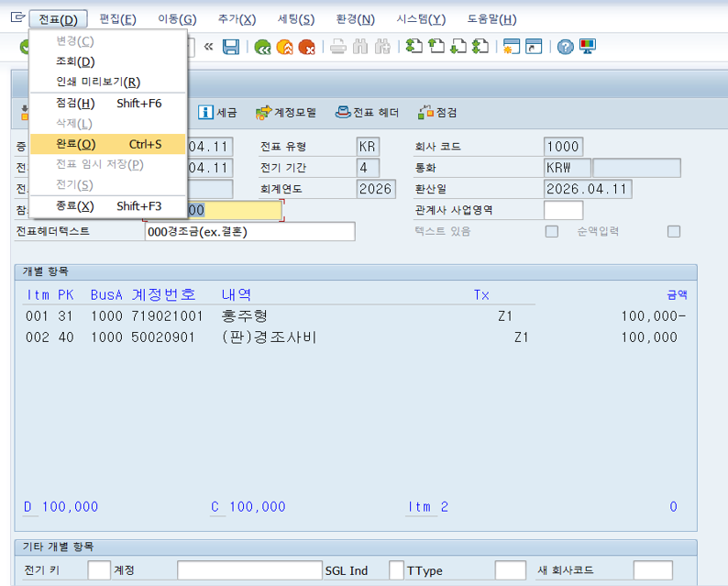The height and width of the screenshot is (586, 728).
Task: Open the 시스템(Y) menu
Action: [x=421, y=19]
